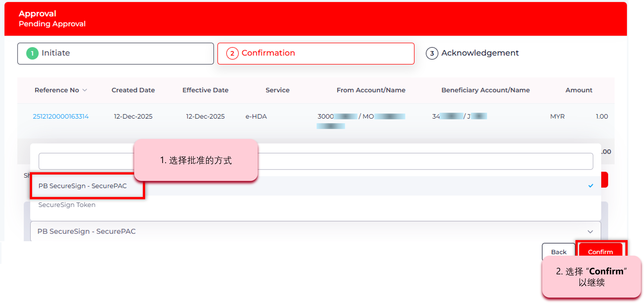Click Created Date column header

pos(133,90)
